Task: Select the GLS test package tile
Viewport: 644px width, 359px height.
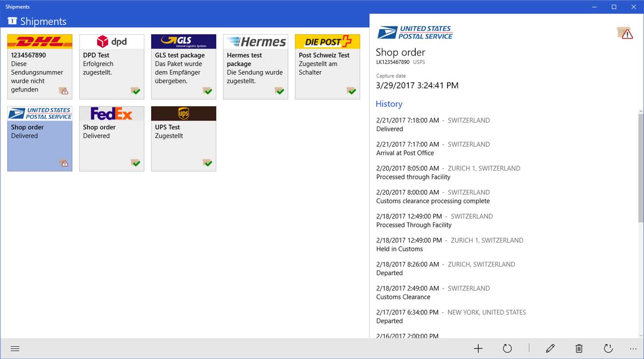Action: (184, 67)
